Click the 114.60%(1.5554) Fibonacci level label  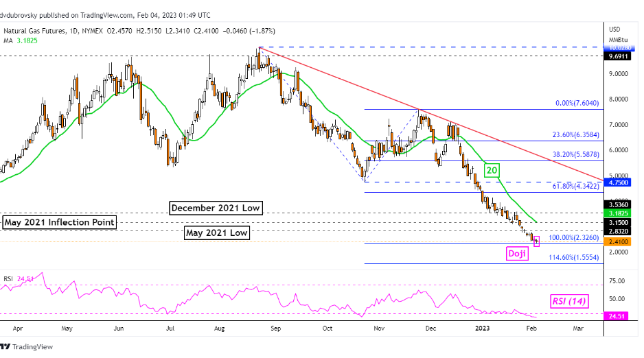tap(574, 257)
